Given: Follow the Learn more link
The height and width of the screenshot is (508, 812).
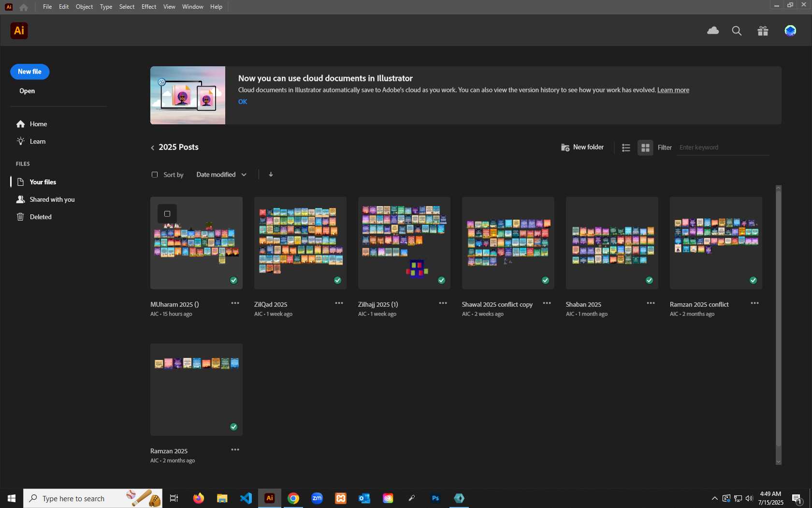Looking at the screenshot, I should (673, 90).
